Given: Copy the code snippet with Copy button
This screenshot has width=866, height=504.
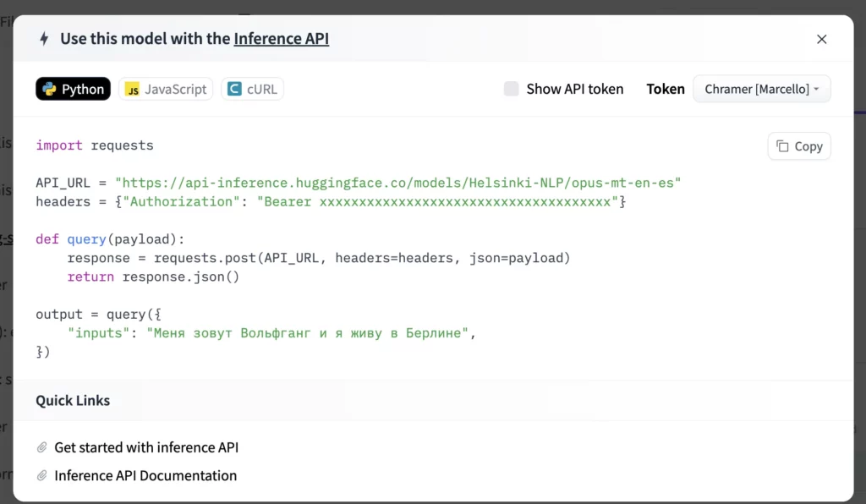Looking at the screenshot, I should [799, 146].
